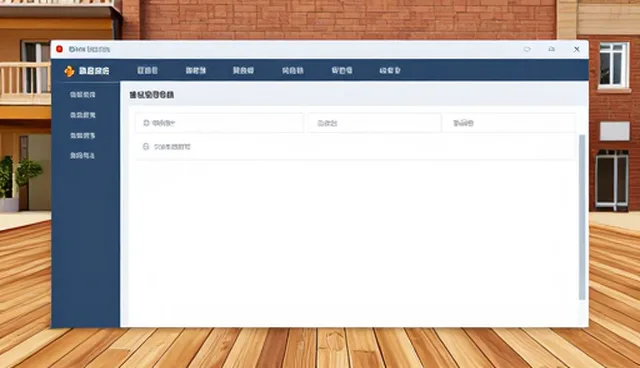Open the third tab in the navy header bar
Viewport: 640px width, 368px height.
click(x=243, y=71)
